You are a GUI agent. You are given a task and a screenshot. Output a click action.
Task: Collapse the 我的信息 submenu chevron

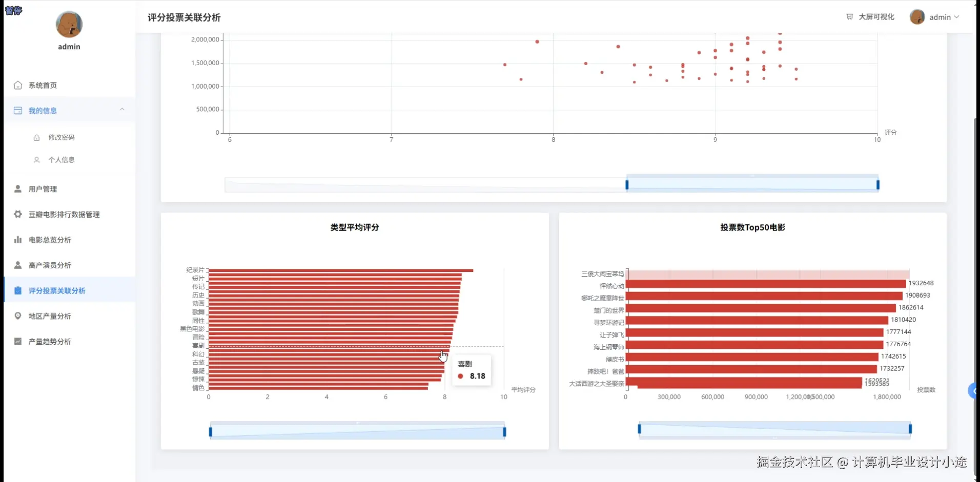click(x=122, y=109)
